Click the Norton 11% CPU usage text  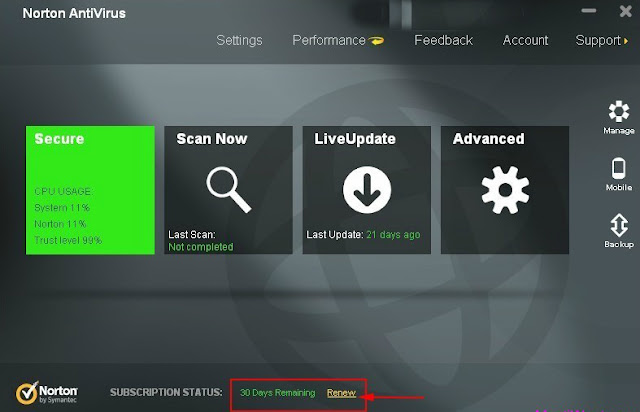(x=60, y=224)
